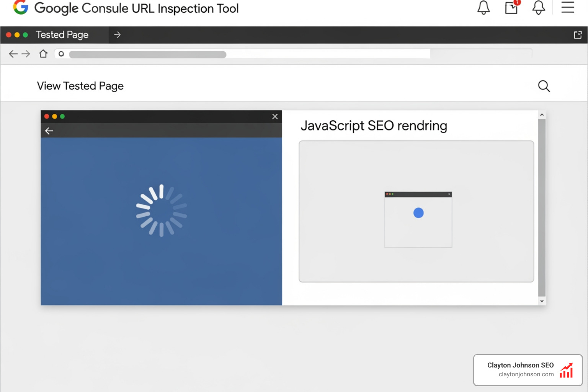This screenshot has height=392, width=588.
Task: Click the red growth chart icon in the SEO badge
Action: tap(567, 370)
